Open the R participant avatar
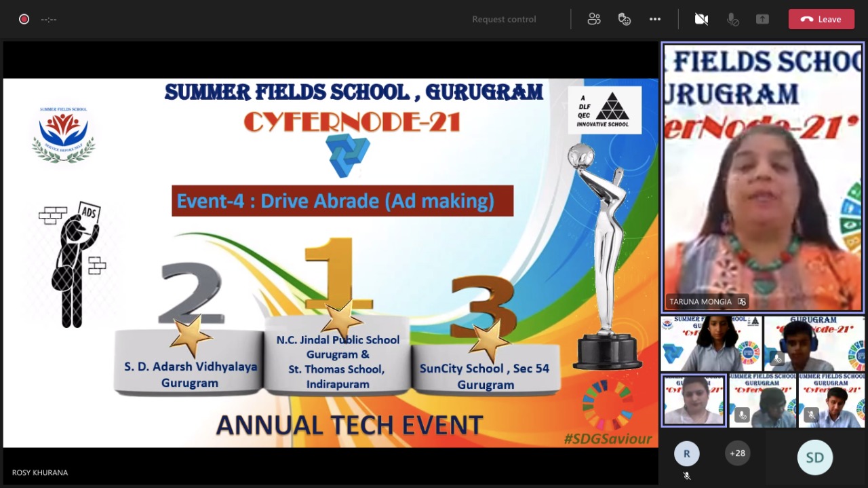The height and width of the screenshot is (488, 868). pyautogui.click(x=686, y=453)
